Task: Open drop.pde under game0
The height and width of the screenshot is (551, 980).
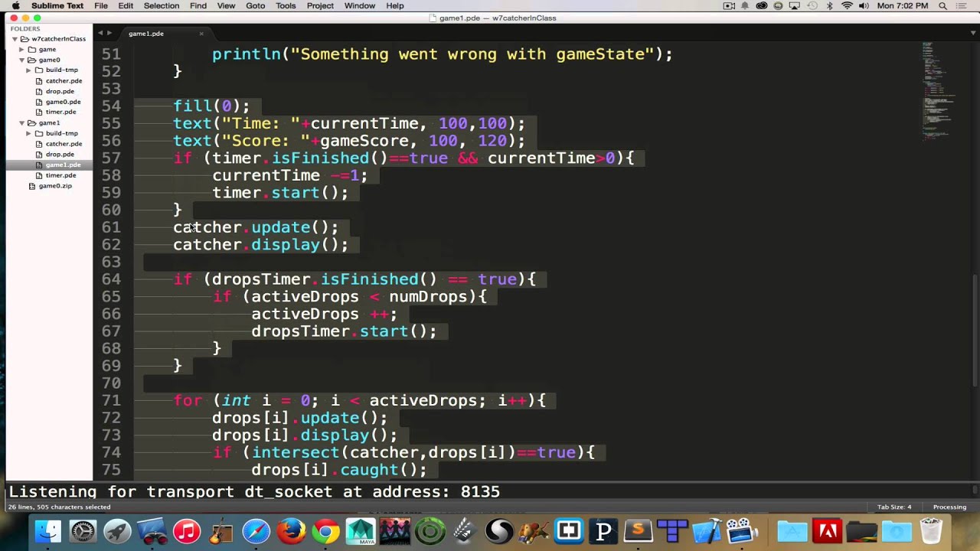Action: 60,91
